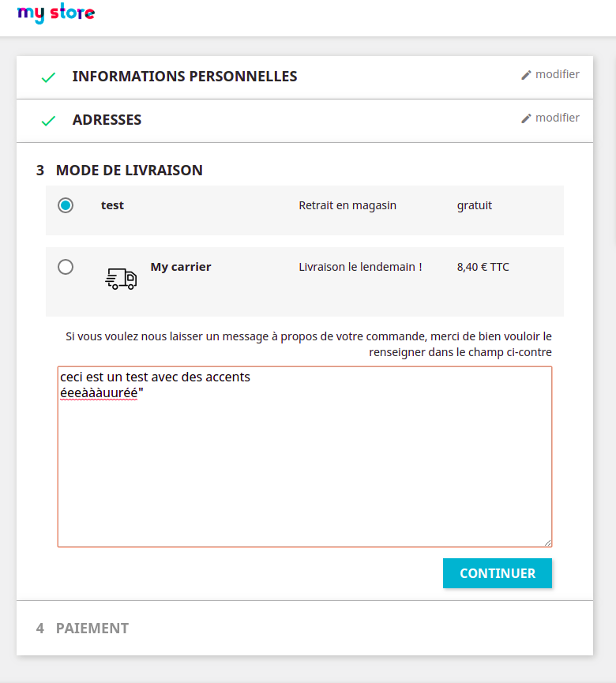Click the step number 4 beside PAIEMENT
The image size is (616, 683).
[x=39, y=628]
